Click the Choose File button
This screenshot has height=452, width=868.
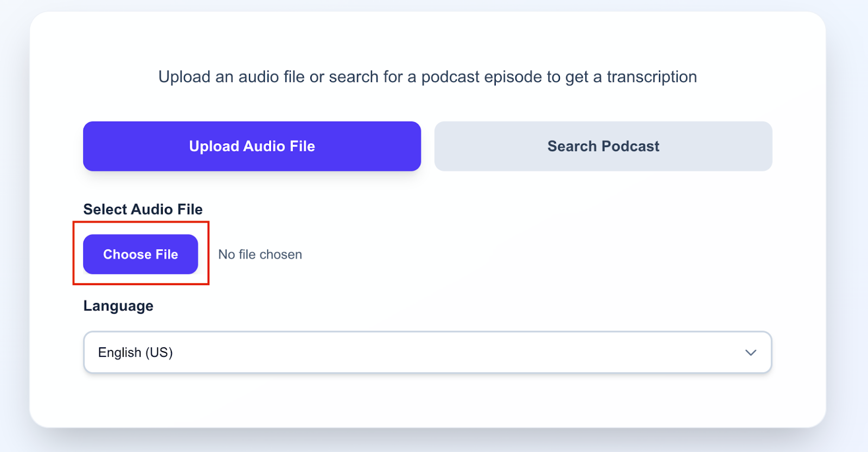point(141,254)
